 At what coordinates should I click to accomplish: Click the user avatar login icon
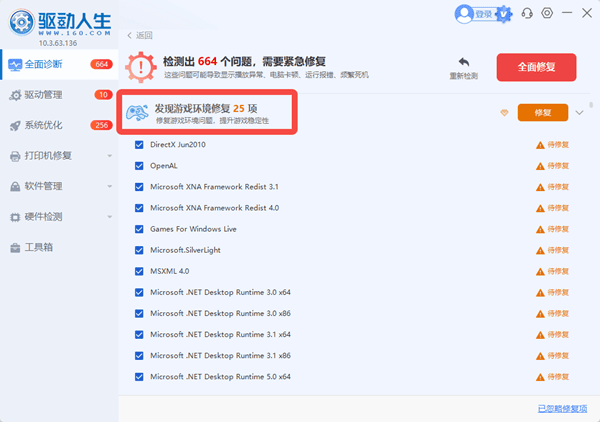tap(464, 14)
